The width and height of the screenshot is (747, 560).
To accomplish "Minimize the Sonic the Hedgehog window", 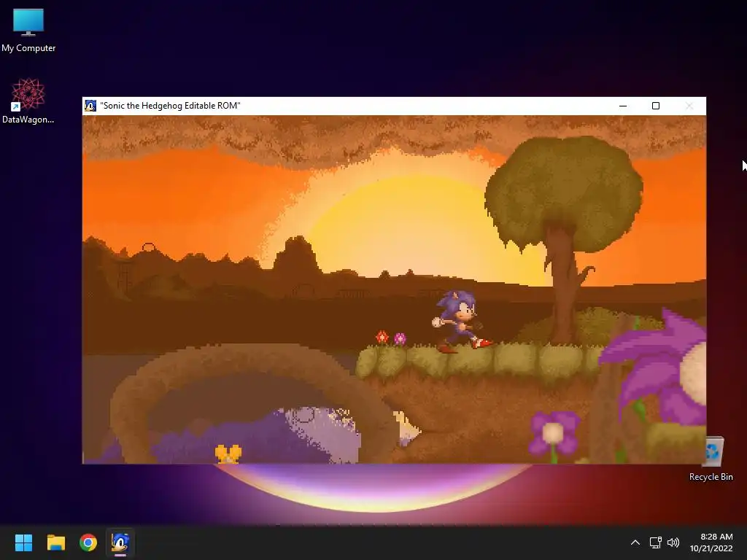I will tap(623, 106).
